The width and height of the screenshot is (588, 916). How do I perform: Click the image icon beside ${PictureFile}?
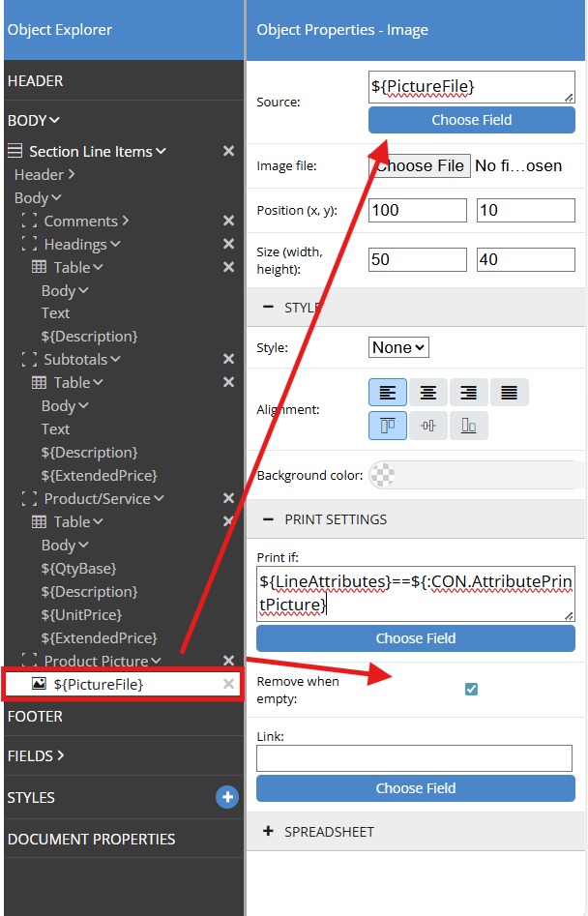tap(39, 684)
